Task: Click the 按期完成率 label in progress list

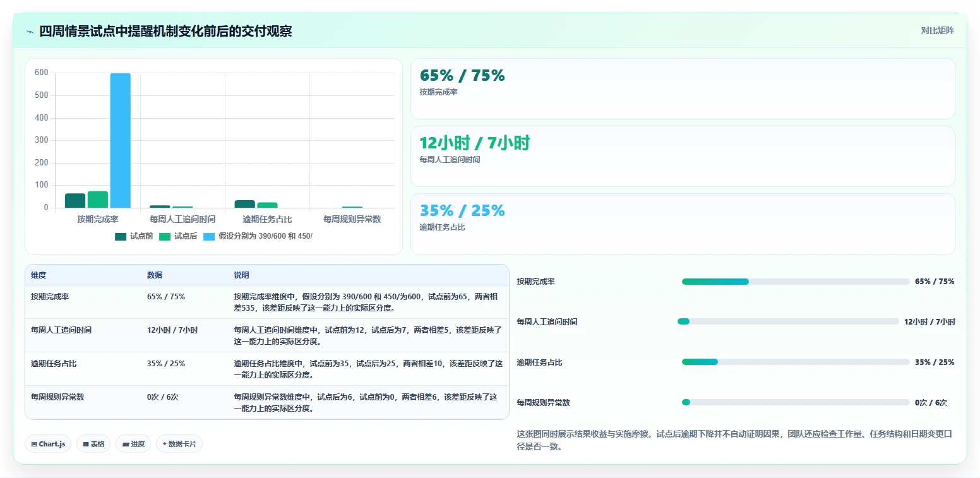Action: click(536, 282)
